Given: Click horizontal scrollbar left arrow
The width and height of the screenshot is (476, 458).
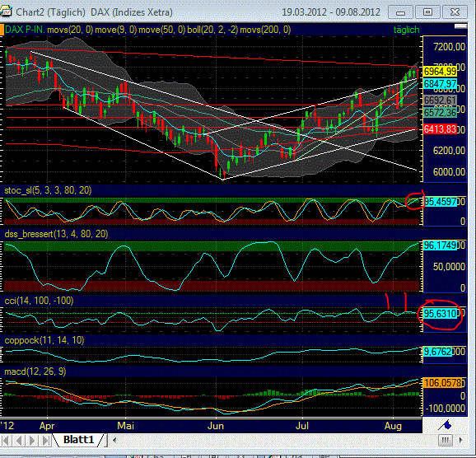Looking at the screenshot, I should tap(114, 440).
